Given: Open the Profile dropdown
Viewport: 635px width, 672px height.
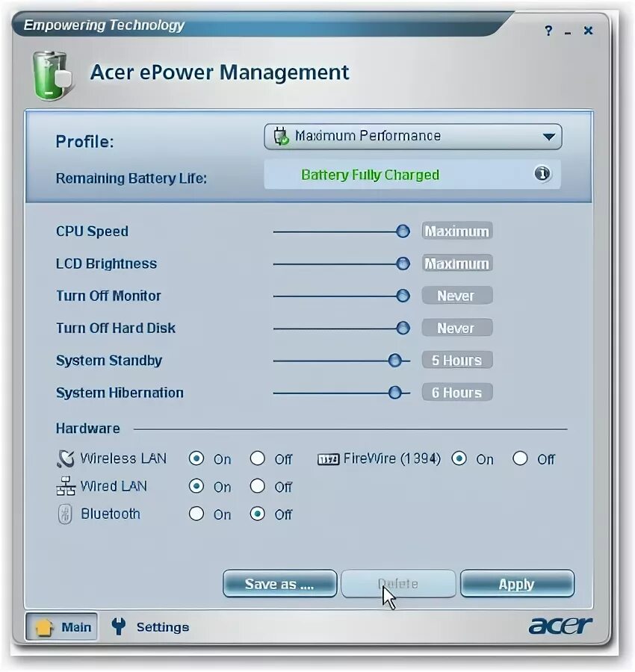Looking at the screenshot, I should tap(412, 136).
